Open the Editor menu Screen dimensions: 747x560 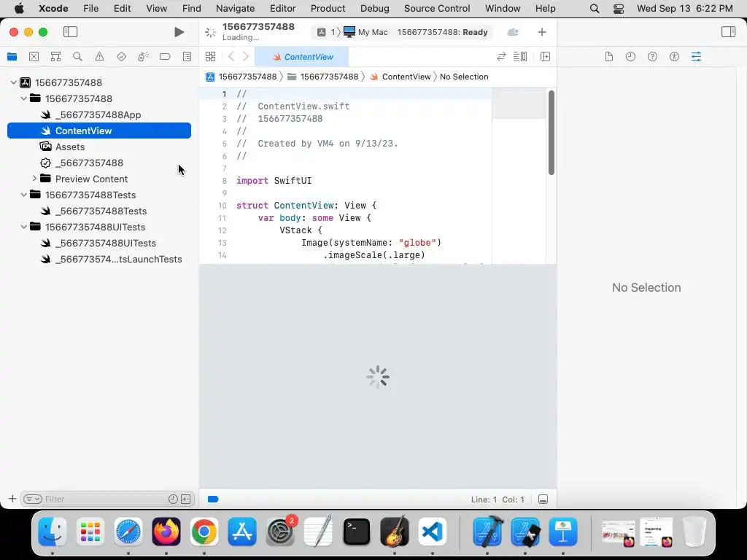pyautogui.click(x=282, y=8)
